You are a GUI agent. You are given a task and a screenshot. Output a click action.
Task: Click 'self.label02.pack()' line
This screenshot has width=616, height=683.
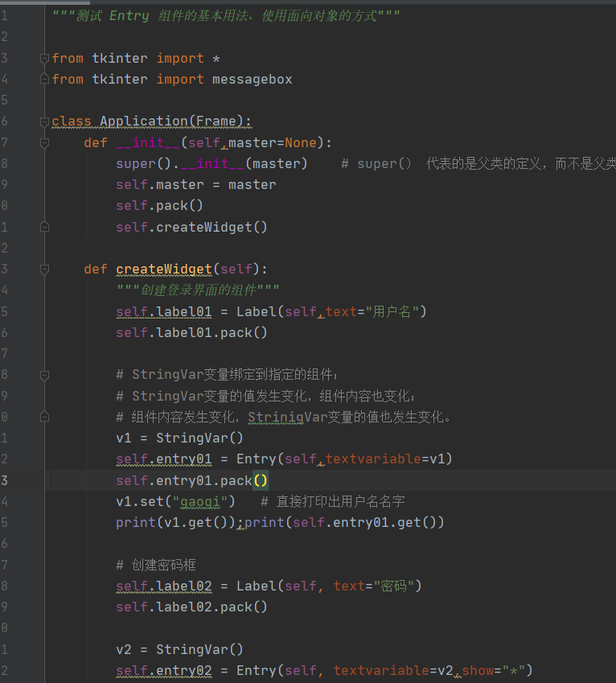click(x=191, y=607)
